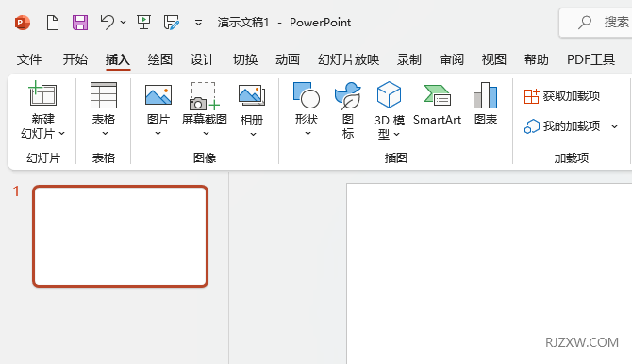632x364 pixels.
Task: Expand the 相册 dropdown chevron
Action: coord(253,134)
